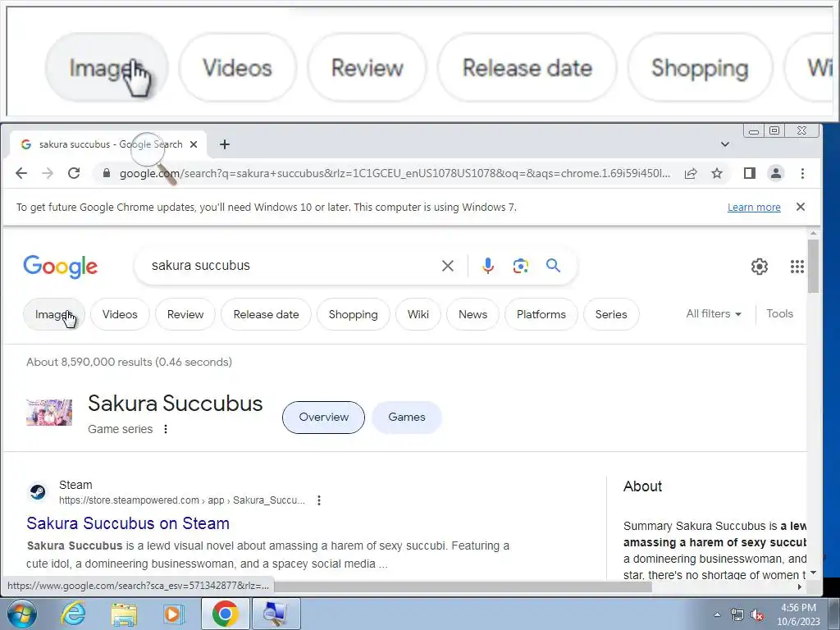The image size is (840, 630).
Task: Click the Learn more link
Action: [754, 208]
